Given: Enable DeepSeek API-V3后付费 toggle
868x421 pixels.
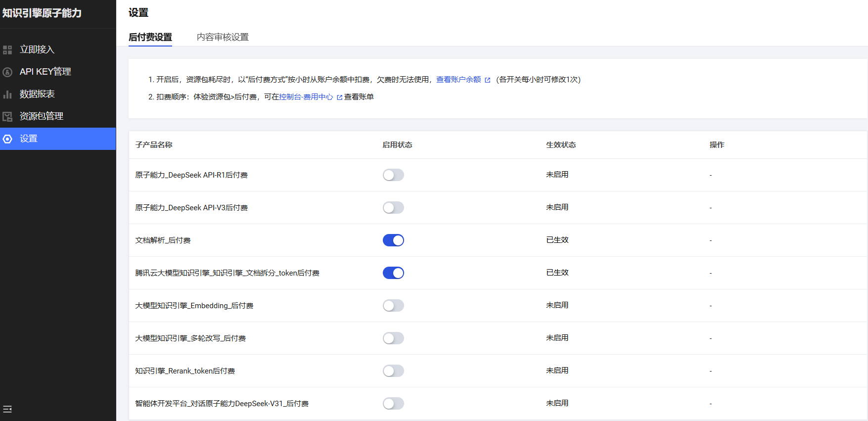Looking at the screenshot, I should click(x=393, y=208).
